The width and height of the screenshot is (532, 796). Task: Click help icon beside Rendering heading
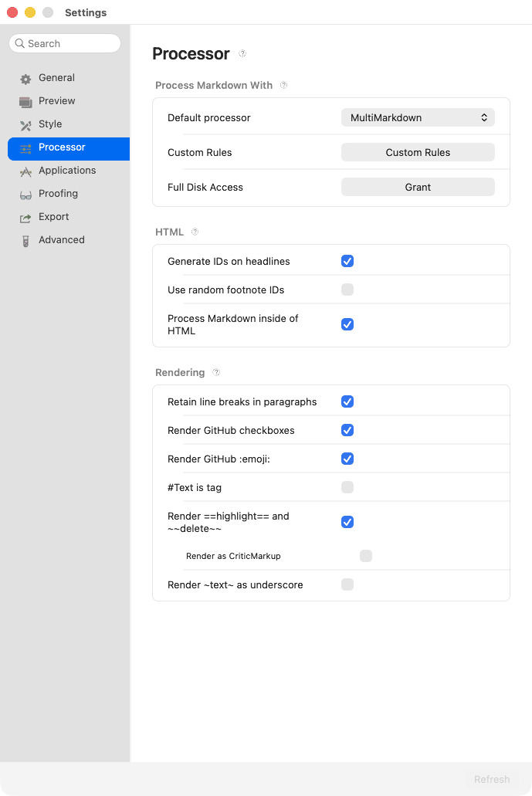216,372
